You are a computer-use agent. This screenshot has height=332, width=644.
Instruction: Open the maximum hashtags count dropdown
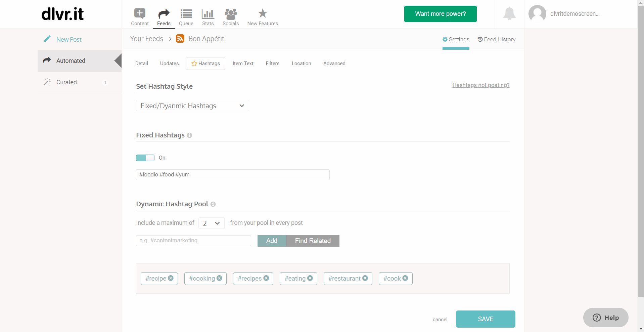212,223
